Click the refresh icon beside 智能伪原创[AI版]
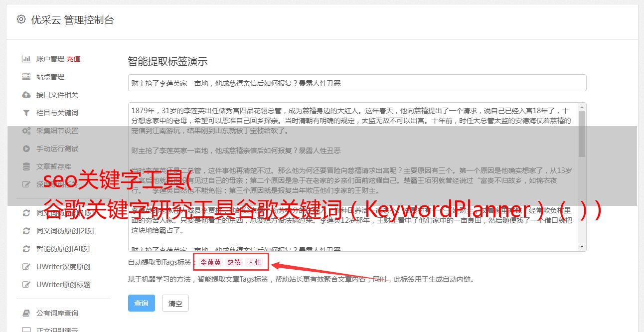 click(x=26, y=249)
